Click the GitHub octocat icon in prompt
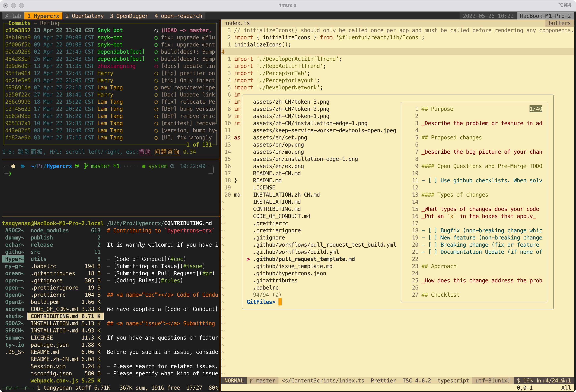Screen dimensions: 576x392 [x=77, y=166]
